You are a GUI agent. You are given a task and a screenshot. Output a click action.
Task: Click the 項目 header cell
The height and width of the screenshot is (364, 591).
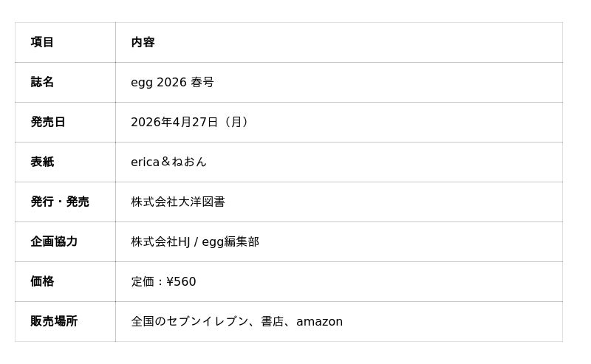tap(42, 42)
